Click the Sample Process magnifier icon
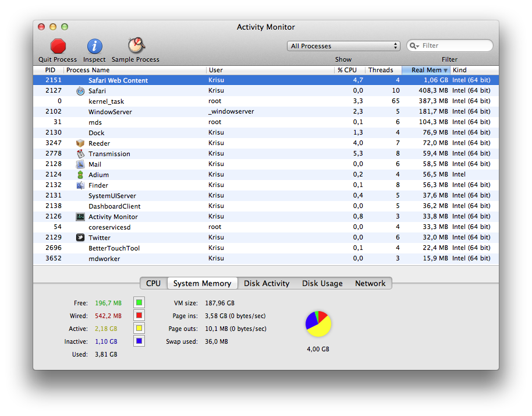 click(136, 45)
